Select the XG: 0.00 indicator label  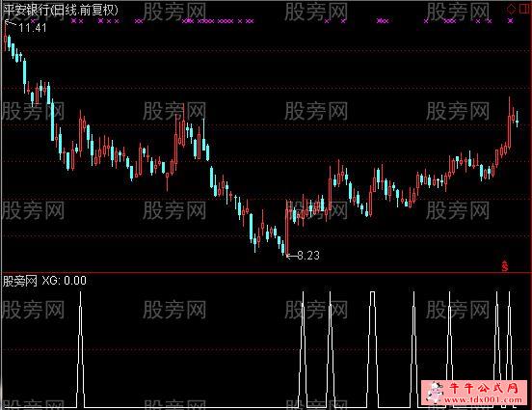click(x=65, y=281)
